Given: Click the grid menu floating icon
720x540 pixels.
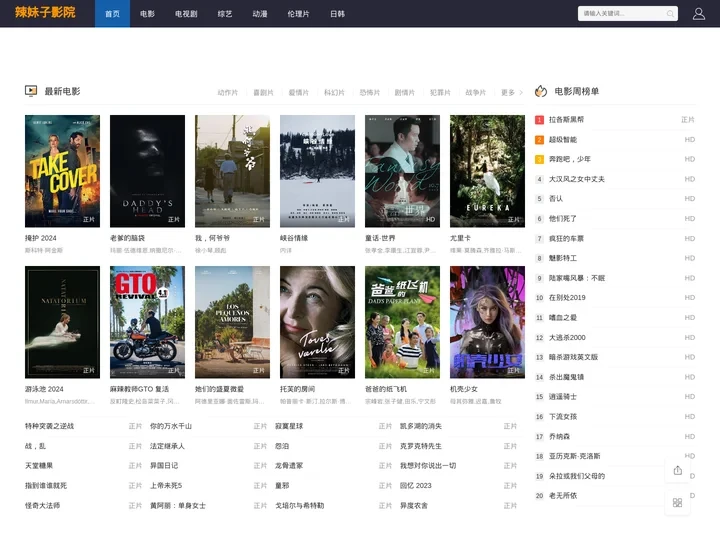Looking at the screenshot, I should 677,503.
